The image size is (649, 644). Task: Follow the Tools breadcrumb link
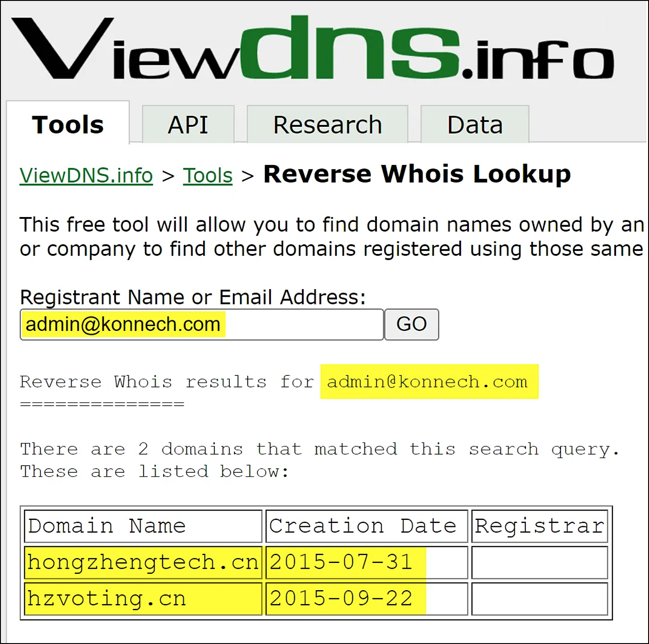208,175
